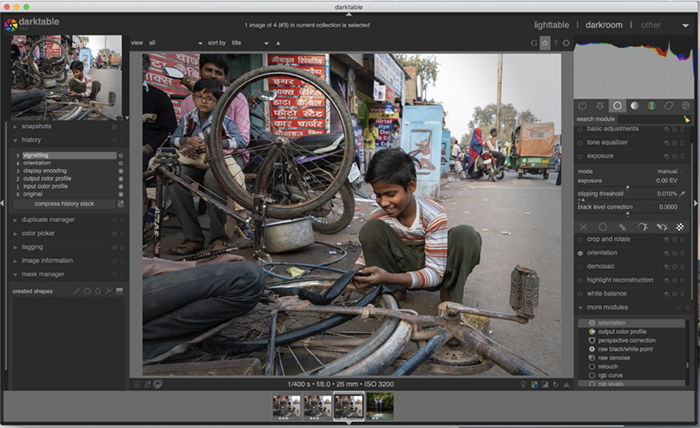
Task: Add ellipse shape in mask manager
Action: (98, 291)
